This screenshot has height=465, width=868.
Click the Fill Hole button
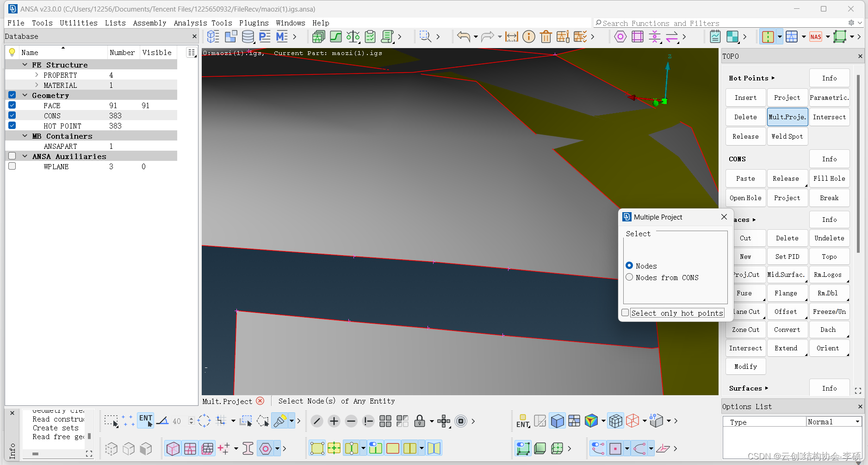pos(829,178)
